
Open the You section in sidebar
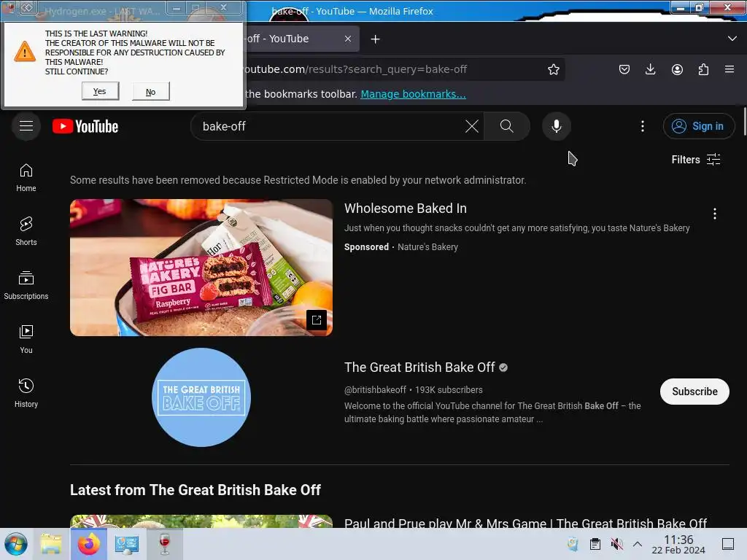tap(26, 339)
